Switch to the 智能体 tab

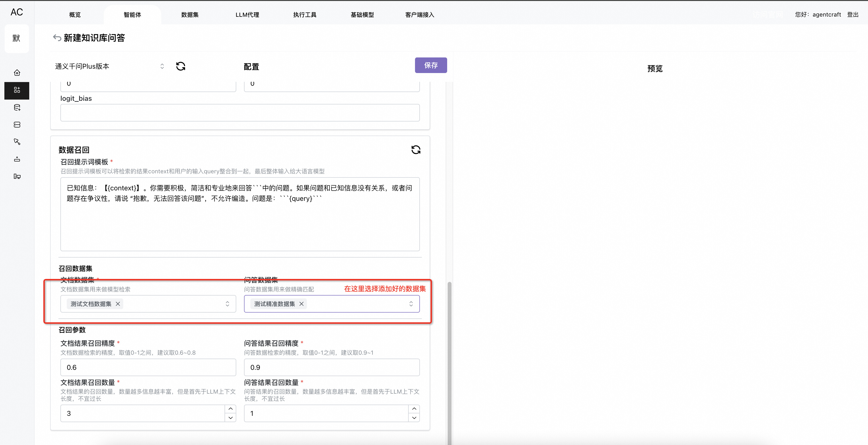132,15
